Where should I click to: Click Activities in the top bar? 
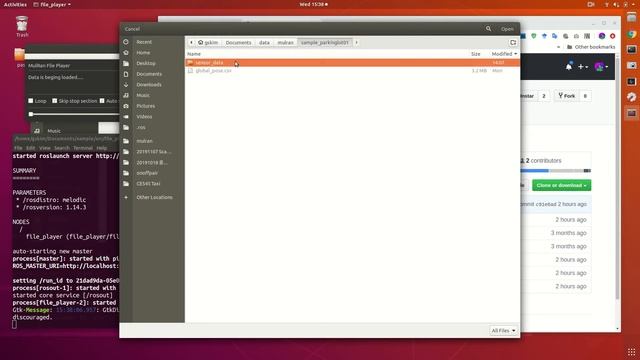15,4
